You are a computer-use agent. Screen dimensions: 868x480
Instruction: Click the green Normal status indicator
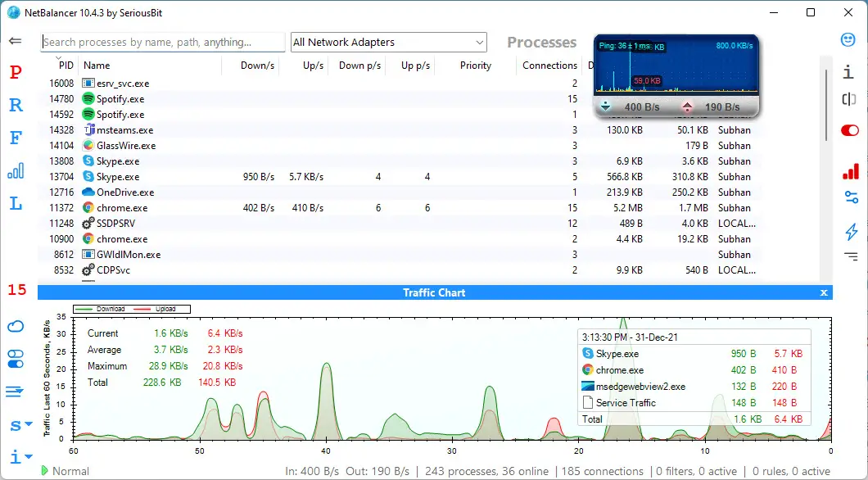click(x=66, y=471)
